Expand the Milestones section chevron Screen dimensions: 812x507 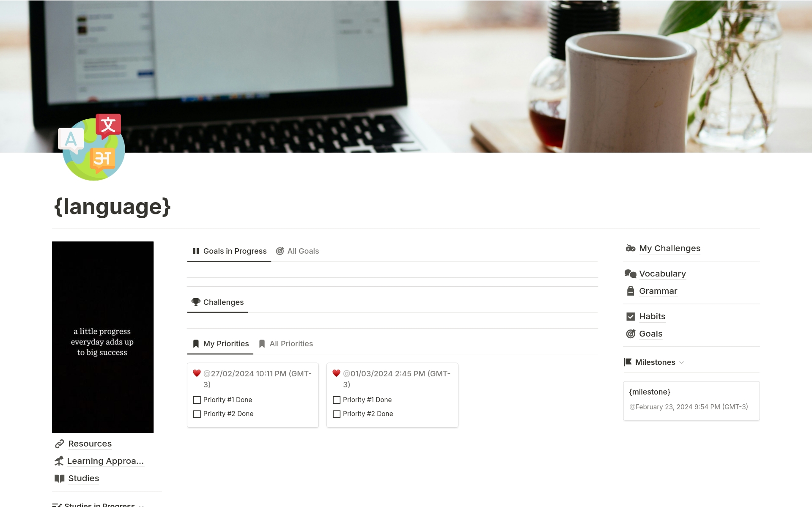pos(681,362)
